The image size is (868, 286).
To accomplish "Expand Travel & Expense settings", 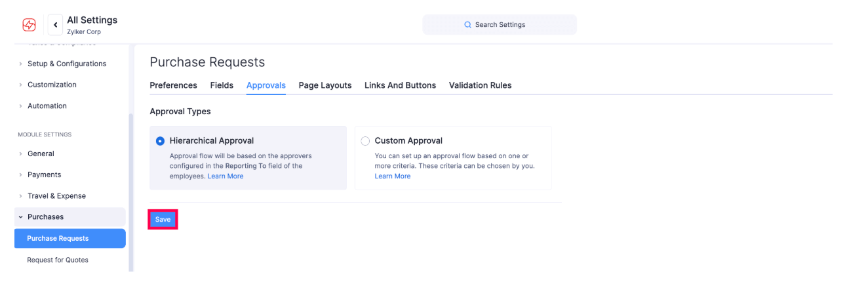I will click(x=56, y=195).
